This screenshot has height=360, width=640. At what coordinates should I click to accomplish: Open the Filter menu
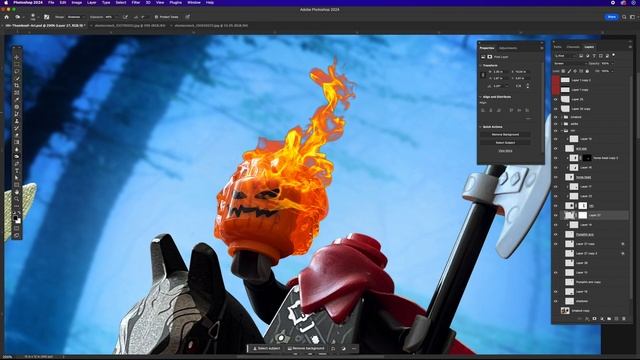(136, 2)
